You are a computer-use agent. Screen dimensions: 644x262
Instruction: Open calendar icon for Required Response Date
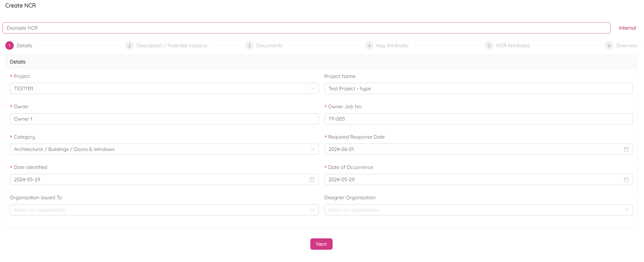[626, 149]
